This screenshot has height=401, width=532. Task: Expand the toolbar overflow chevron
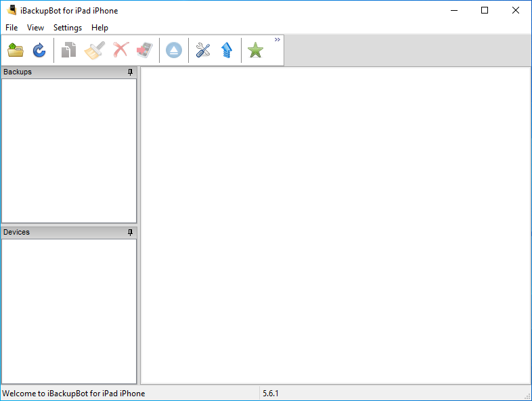[277, 40]
